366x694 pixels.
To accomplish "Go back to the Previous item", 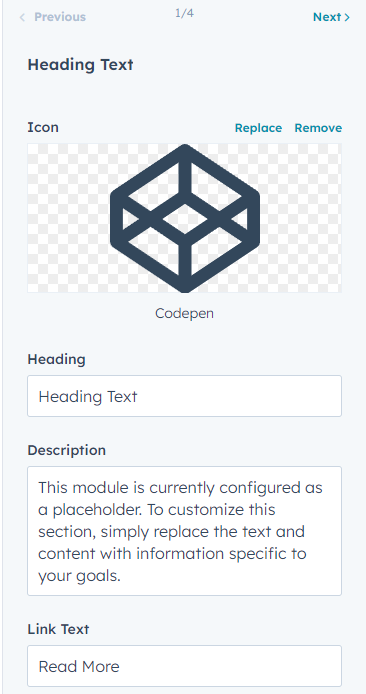I will (x=53, y=17).
